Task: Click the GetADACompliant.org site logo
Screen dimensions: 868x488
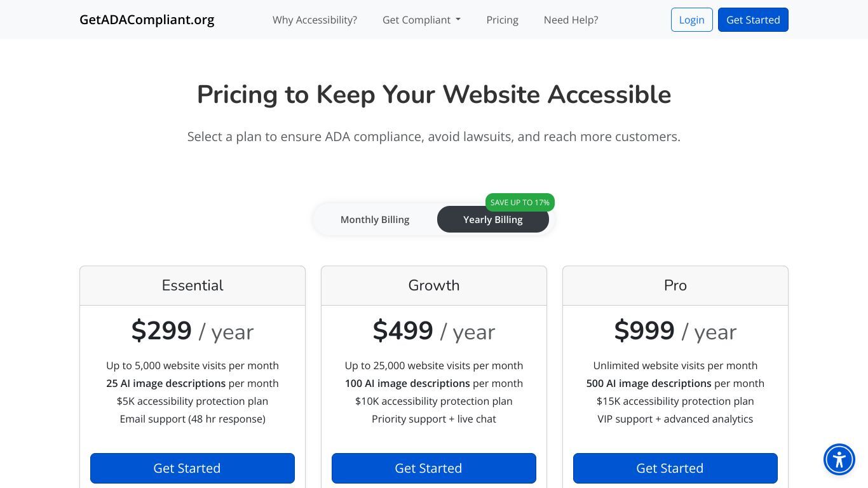Action: (147, 20)
